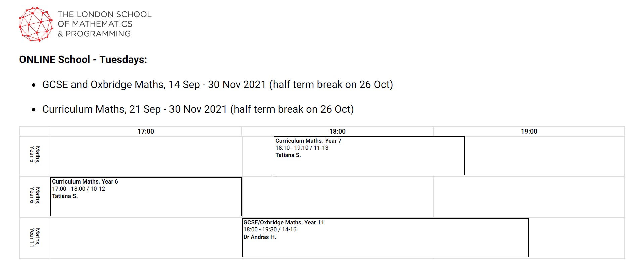644x262 pixels.
Task: Open the Curriculum Maths. Year 6 class block
Action: coord(146,197)
